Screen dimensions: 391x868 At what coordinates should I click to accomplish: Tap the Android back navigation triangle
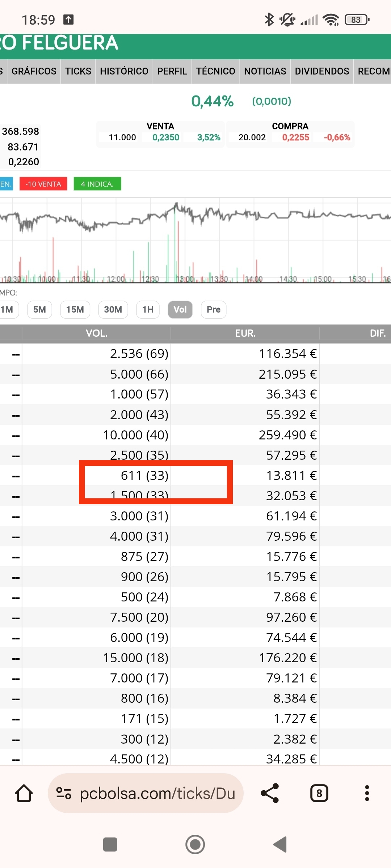pyautogui.click(x=280, y=844)
